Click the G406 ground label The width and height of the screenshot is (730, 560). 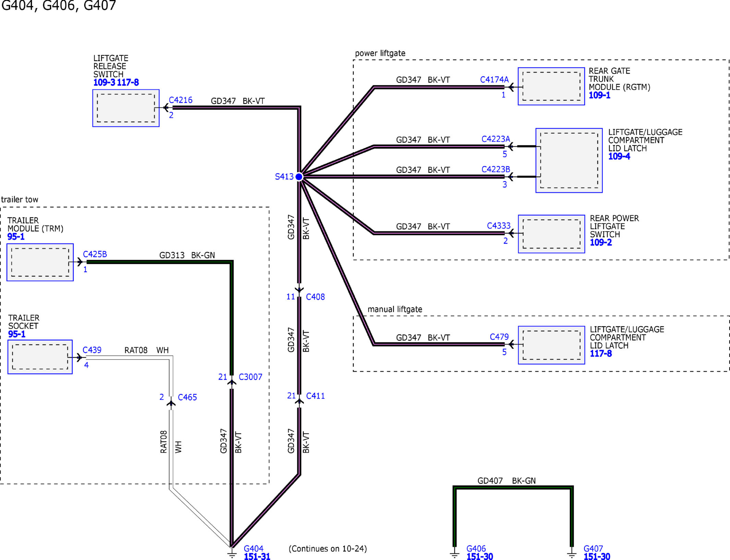click(476, 549)
